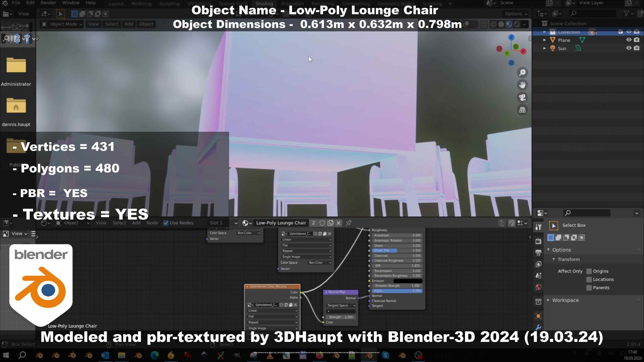Viewport: 644px width, 362px height.
Task: Open the Help menu
Action: pos(91,3)
